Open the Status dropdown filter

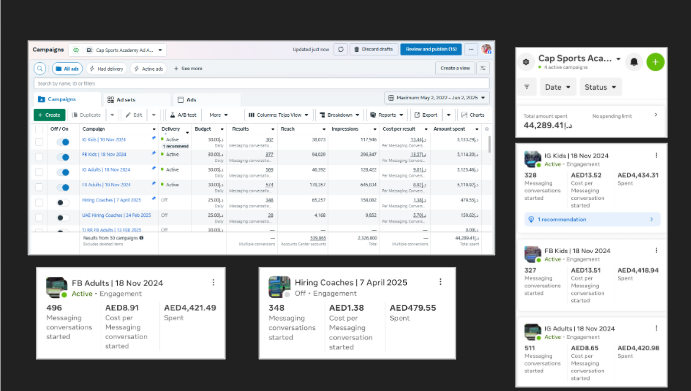click(600, 87)
